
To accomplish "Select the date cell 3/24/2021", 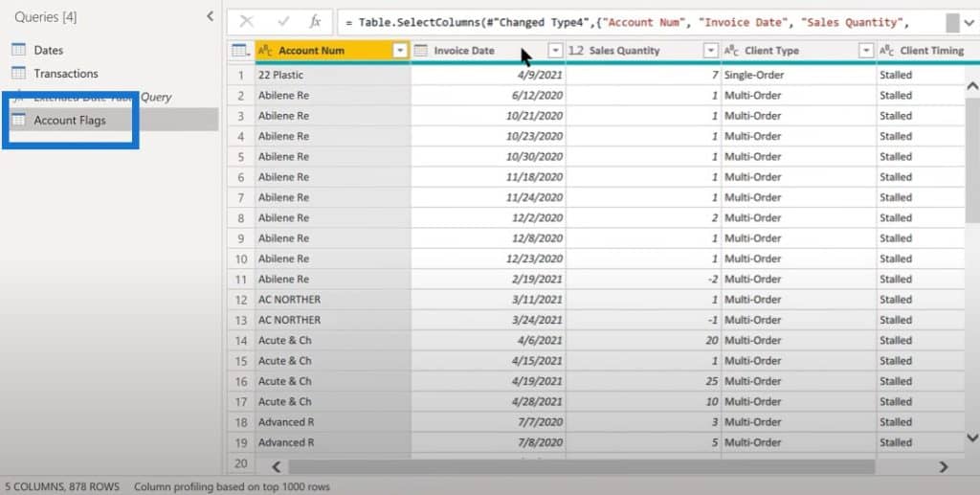I will [488, 320].
